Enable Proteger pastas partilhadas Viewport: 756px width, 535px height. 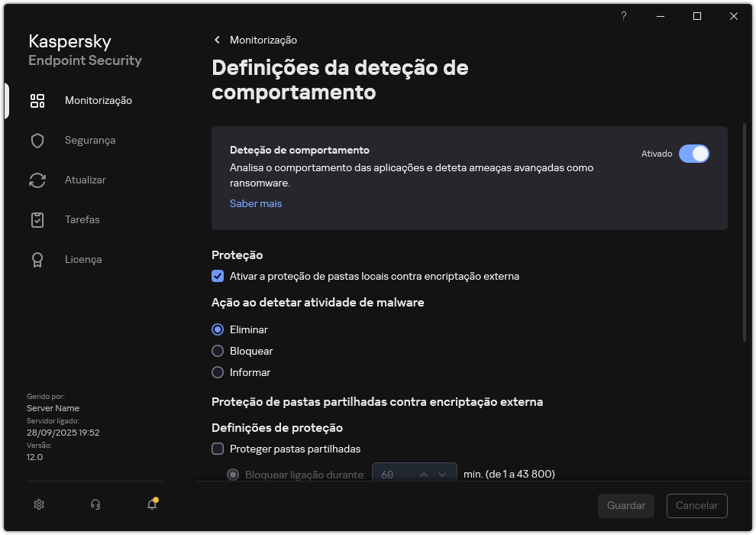(x=218, y=449)
